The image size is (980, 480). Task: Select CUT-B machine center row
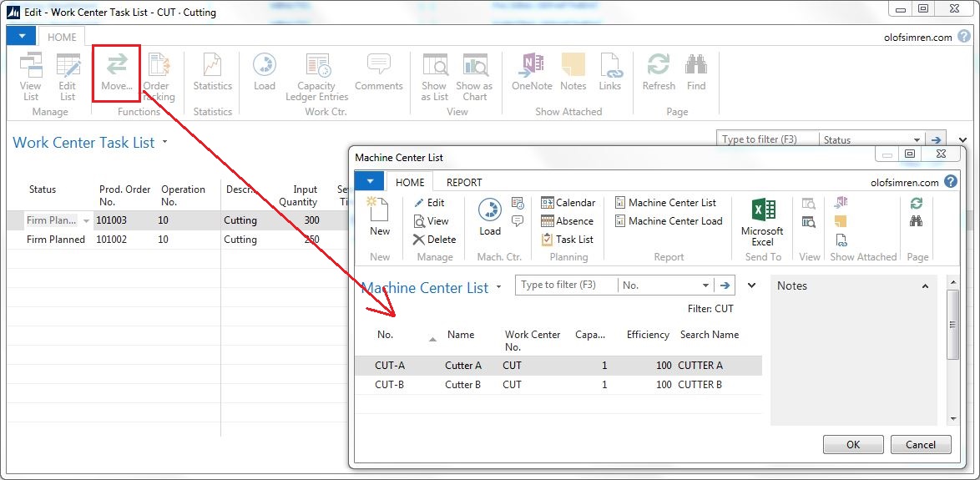558,384
